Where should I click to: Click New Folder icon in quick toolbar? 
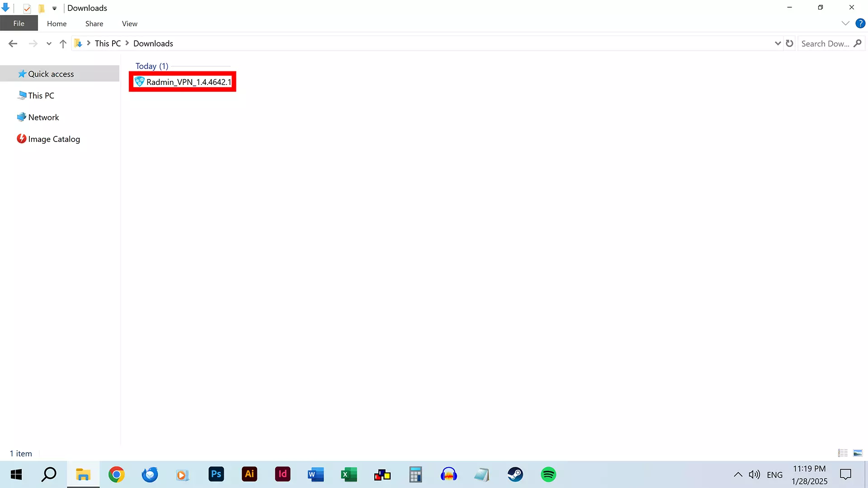tap(42, 8)
